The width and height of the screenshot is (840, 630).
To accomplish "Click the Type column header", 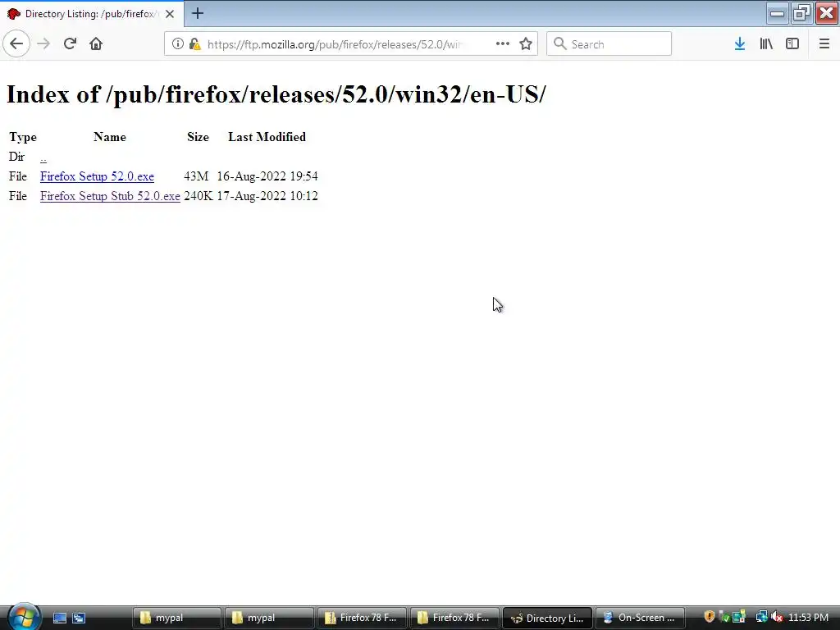I will coord(23,137).
